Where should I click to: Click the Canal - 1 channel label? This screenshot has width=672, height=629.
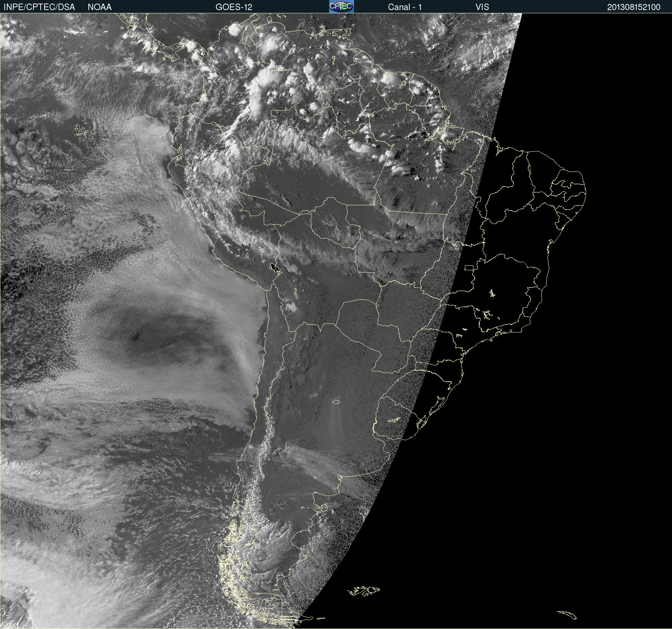point(405,7)
